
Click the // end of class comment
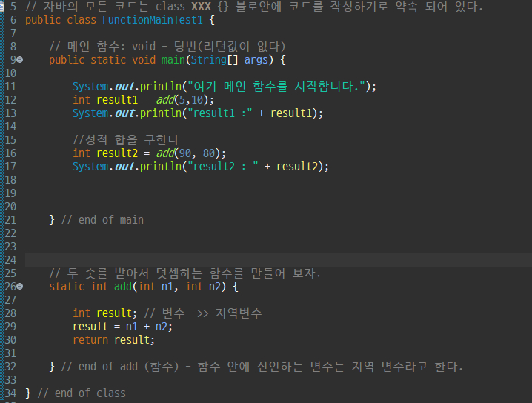pos(82,393)
